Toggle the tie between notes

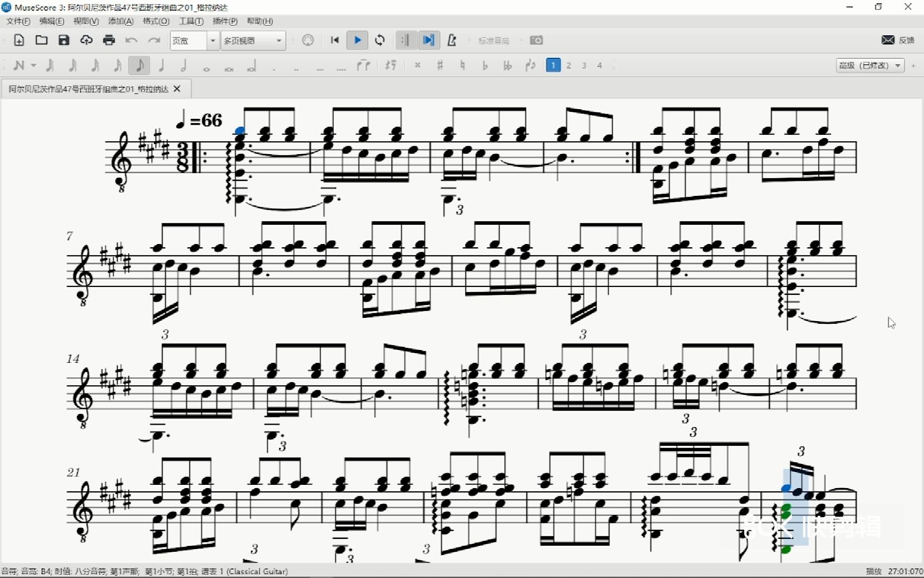pyautogui.click(x=364, y=65)
